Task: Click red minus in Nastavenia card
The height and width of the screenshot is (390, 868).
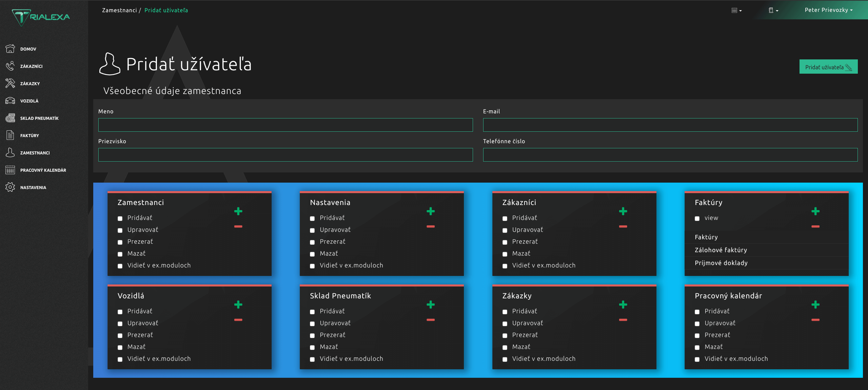Action: (431, 226)
